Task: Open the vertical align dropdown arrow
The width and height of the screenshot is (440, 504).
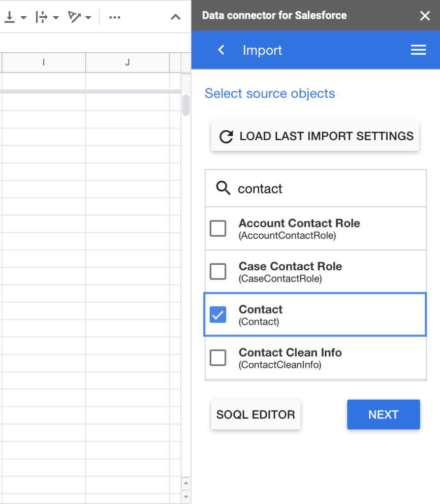Action: (x=24, y=17)
